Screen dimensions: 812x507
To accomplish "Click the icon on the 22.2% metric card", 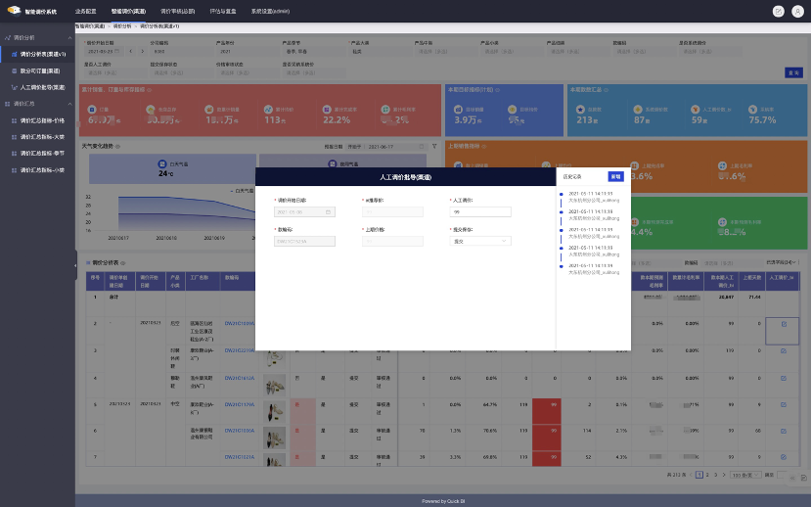I will click(327, 110).
